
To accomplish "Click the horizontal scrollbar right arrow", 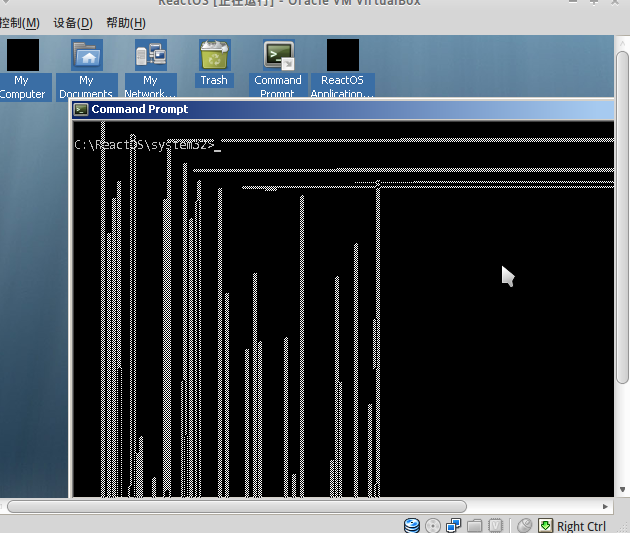I will click(x=605, y=506).
